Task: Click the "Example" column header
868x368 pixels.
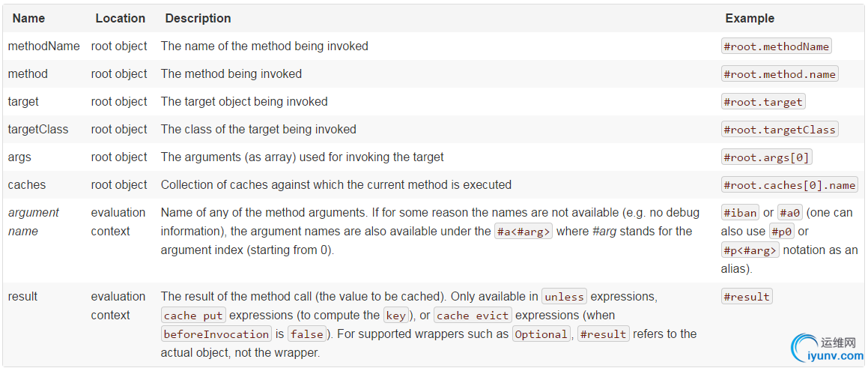Action: (x=750, y=18)
